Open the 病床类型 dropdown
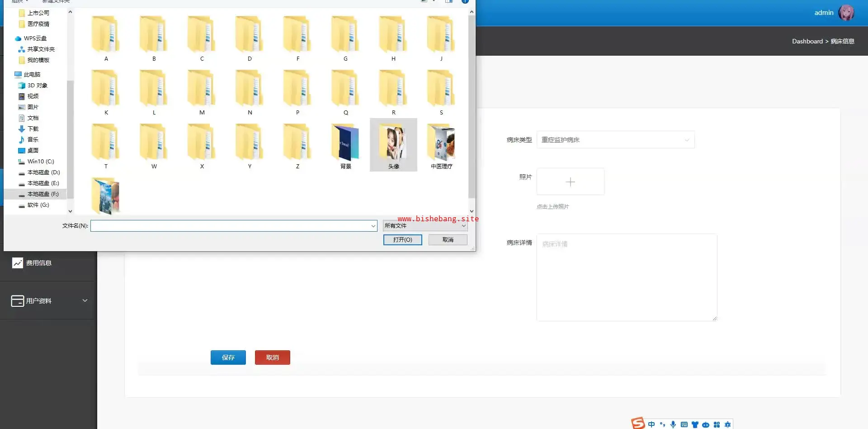 point(615,140)
